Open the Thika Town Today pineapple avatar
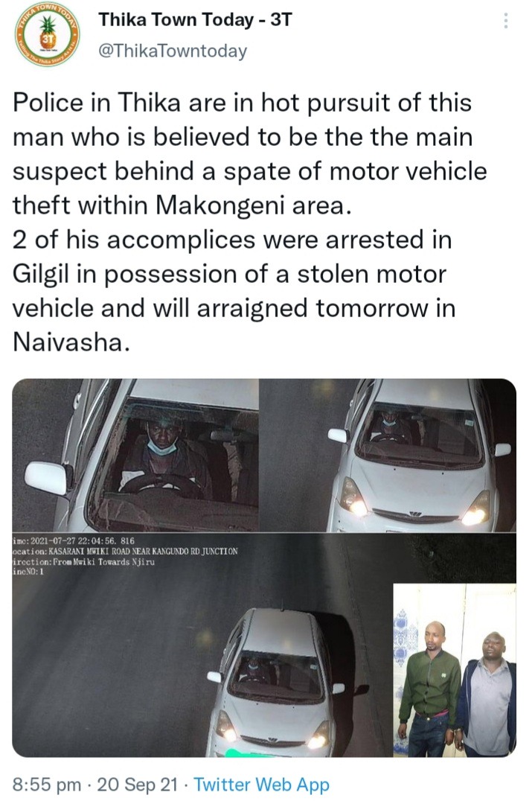Viewport: 532px width, 801px height. [x=47, y=36]
